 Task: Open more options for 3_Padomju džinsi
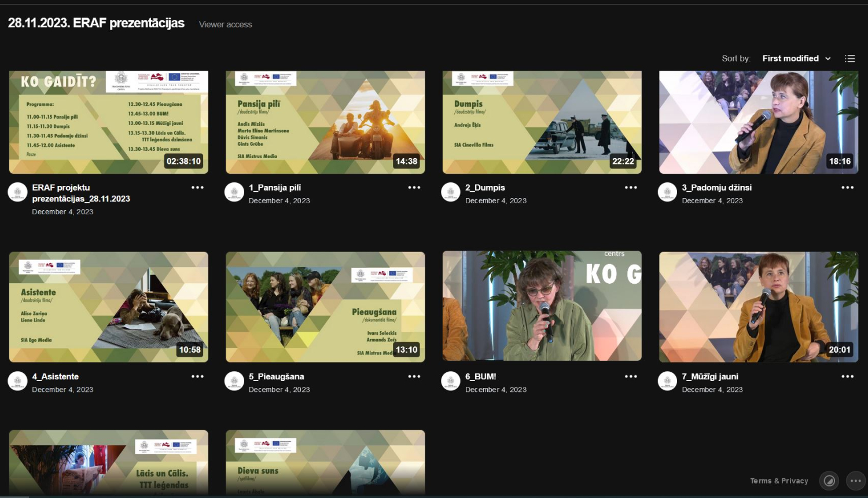tap(847, 188)
